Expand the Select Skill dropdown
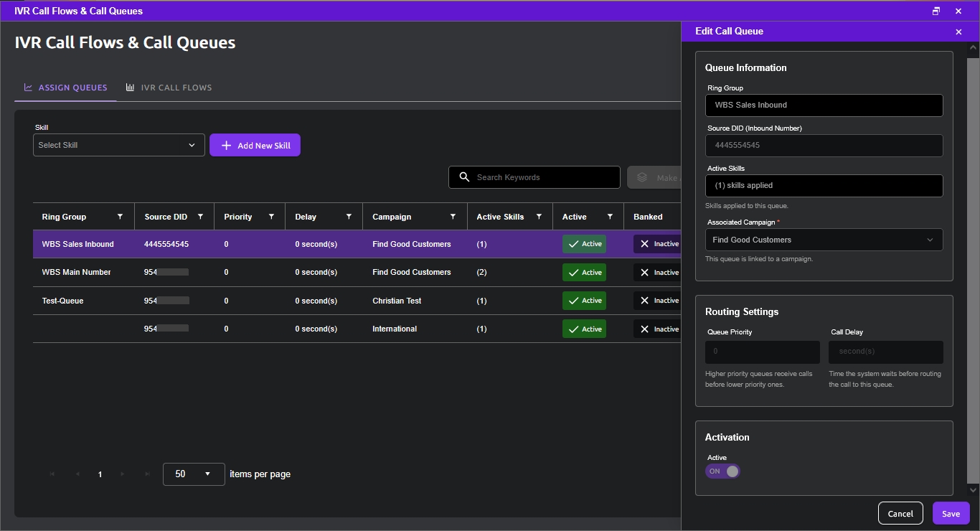This screenshot has height=531, width=980. (119, 145)
